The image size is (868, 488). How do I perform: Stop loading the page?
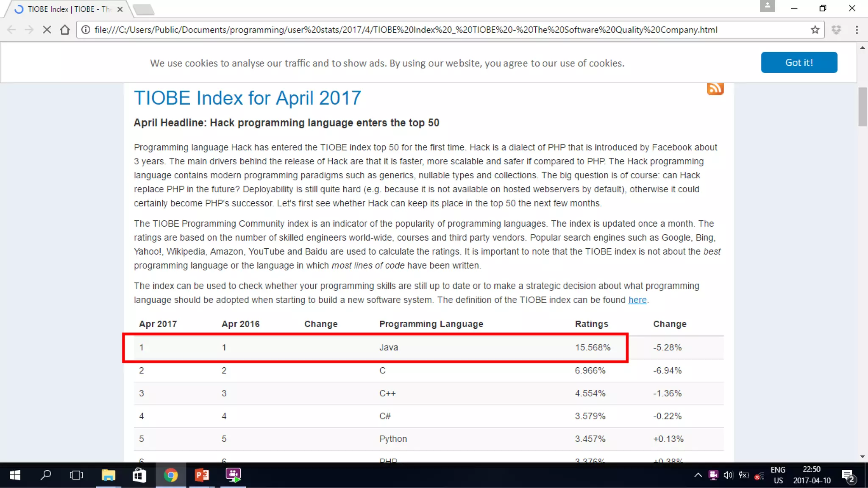[47, 30]
